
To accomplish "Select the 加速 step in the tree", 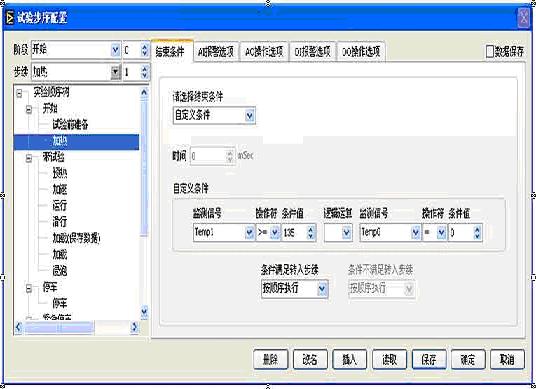I will (59, 190).
